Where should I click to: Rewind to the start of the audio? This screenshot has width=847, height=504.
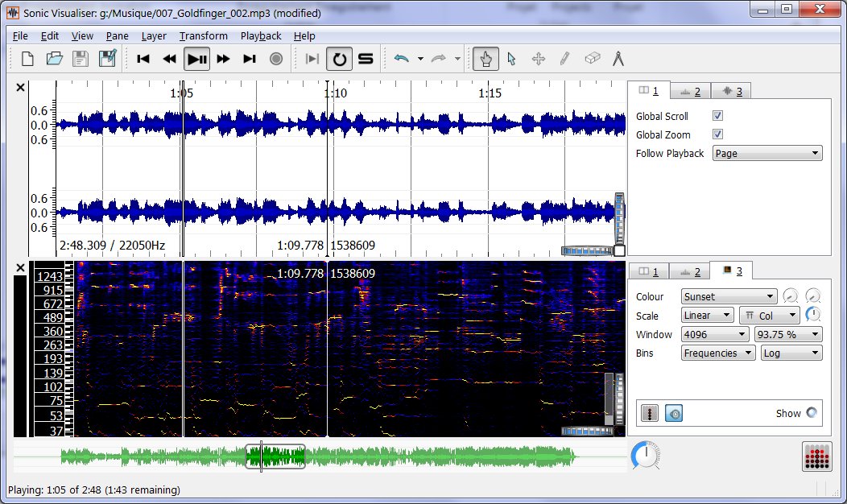coord(143,58)
